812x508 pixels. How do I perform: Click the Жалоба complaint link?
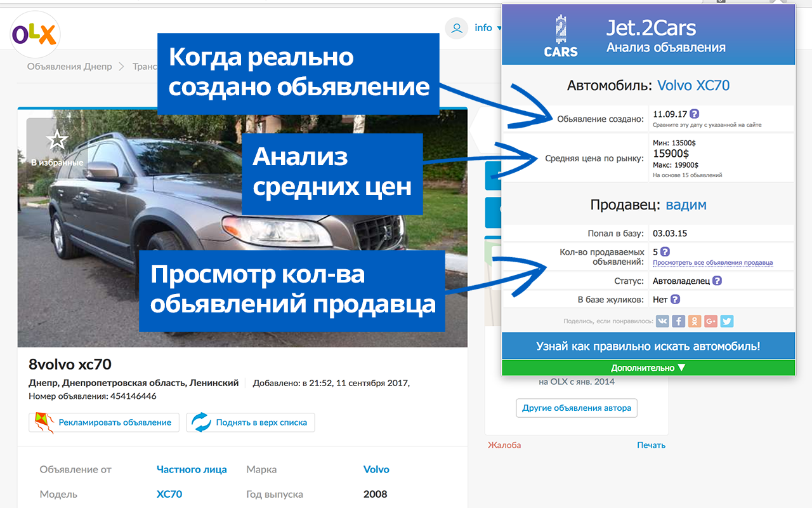coord(504,445)
